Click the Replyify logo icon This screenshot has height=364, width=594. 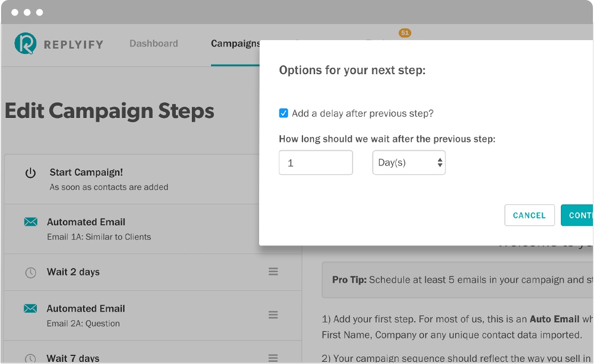click(x=26, y=44)
